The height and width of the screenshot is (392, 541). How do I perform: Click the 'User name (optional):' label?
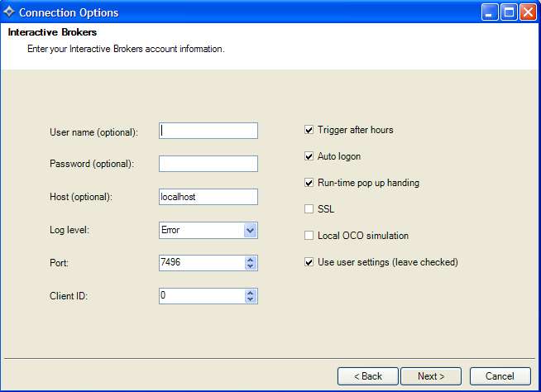pos(93,132)
